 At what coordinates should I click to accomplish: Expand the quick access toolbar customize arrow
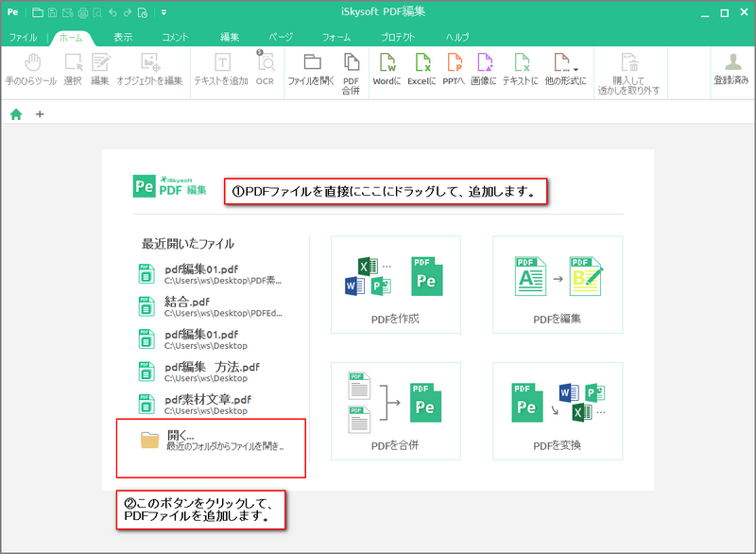point(163,12)
